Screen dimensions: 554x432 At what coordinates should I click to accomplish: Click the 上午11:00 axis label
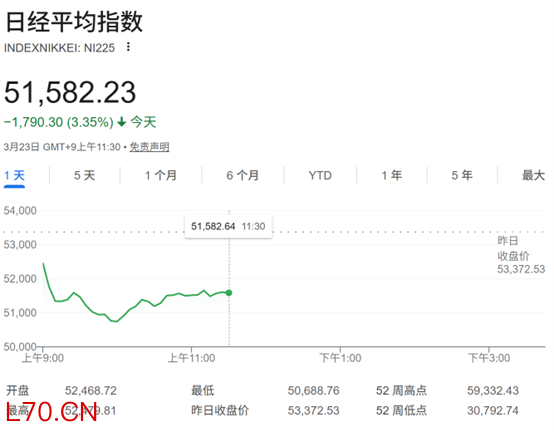(191, 358)
